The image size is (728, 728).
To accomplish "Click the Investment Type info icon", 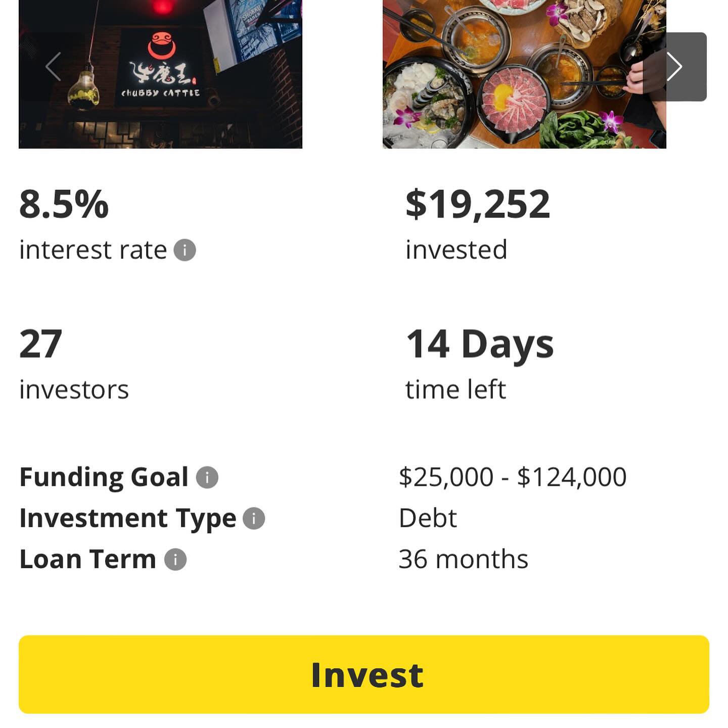I will tap(254, 519).
